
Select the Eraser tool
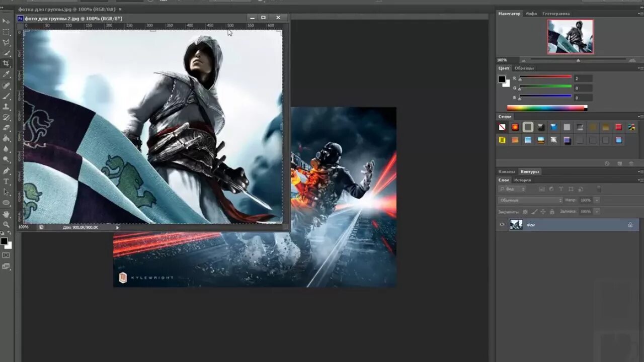coord(6,127)
